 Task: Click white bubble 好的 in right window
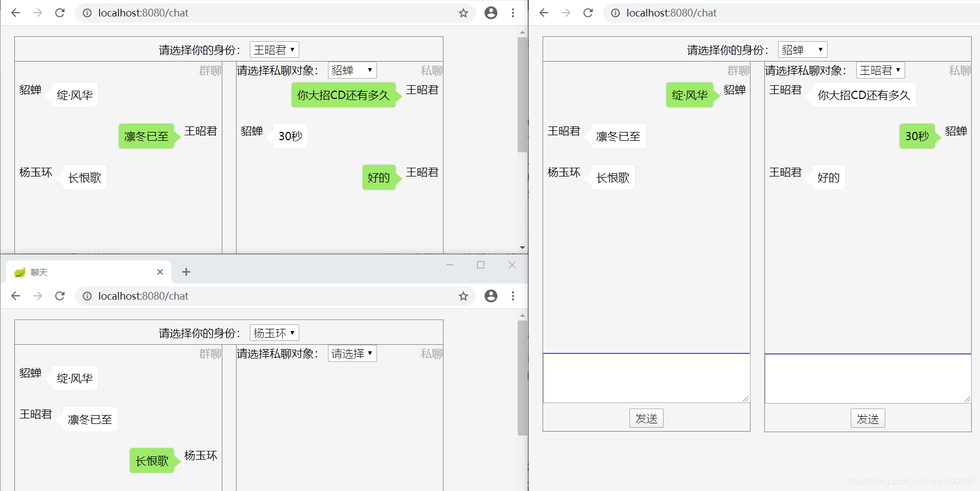tap(829, 178)
